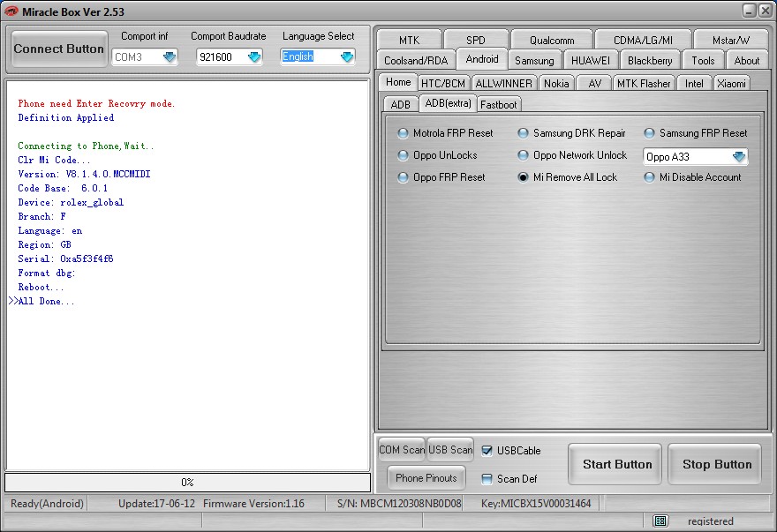The height and width of the screenshot is (532, 777).
Task: Switch to the ADB tab
Action: 400,104
